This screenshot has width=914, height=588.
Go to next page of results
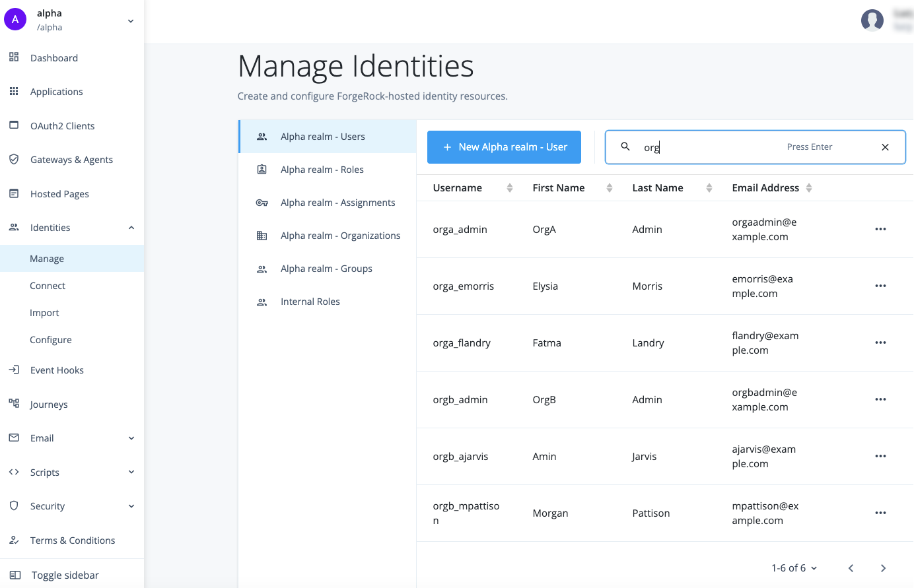tap(883, 568)
